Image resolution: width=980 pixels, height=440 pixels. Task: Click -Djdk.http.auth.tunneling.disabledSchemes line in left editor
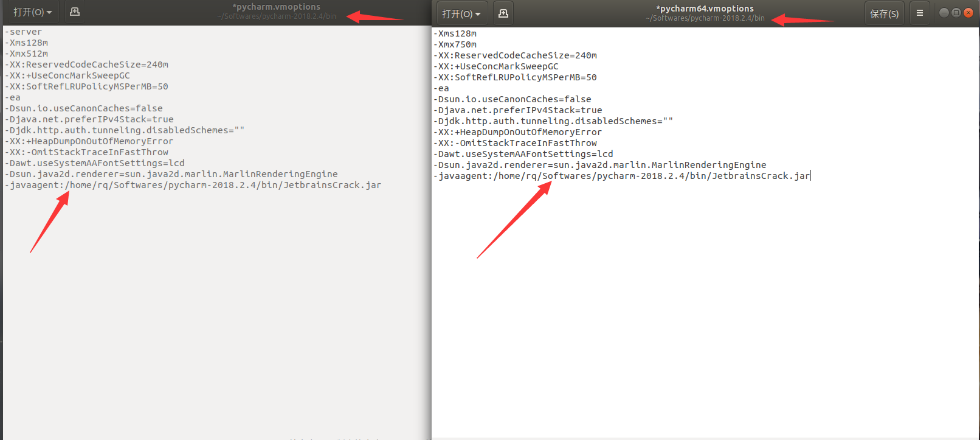125,130
